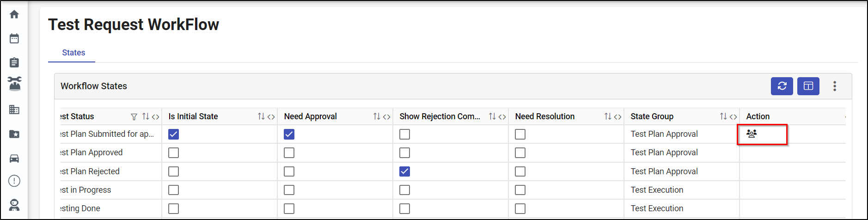Open the column layout chooser button
Image resolution: width=868 pixels, height=220 pixels.
tap(808, 86)
